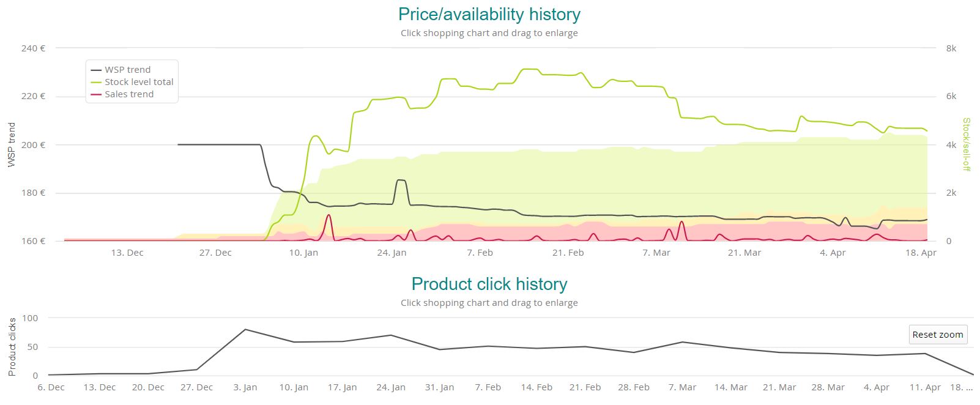Click the 'Stock/sell-off' right axis title
Image resolution: width=980 pixels, height=405 pixels.
point(967,144)
